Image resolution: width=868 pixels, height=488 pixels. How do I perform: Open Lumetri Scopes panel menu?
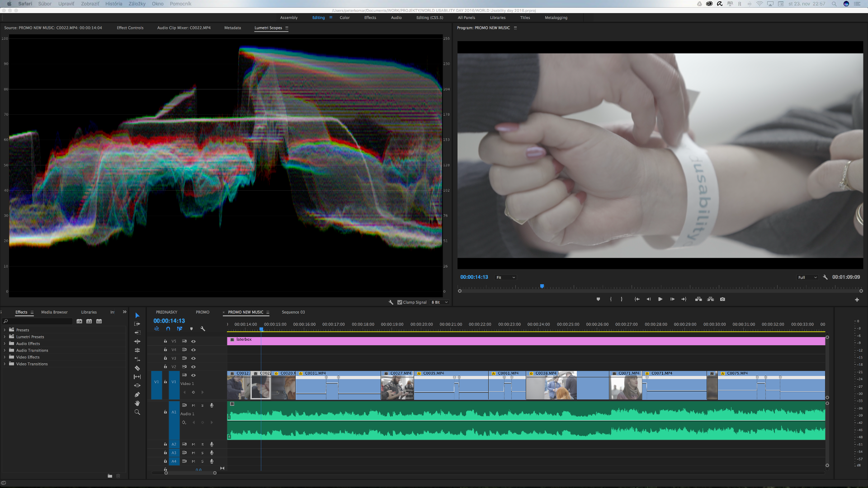pyautogui.click(x=287, y=28)
